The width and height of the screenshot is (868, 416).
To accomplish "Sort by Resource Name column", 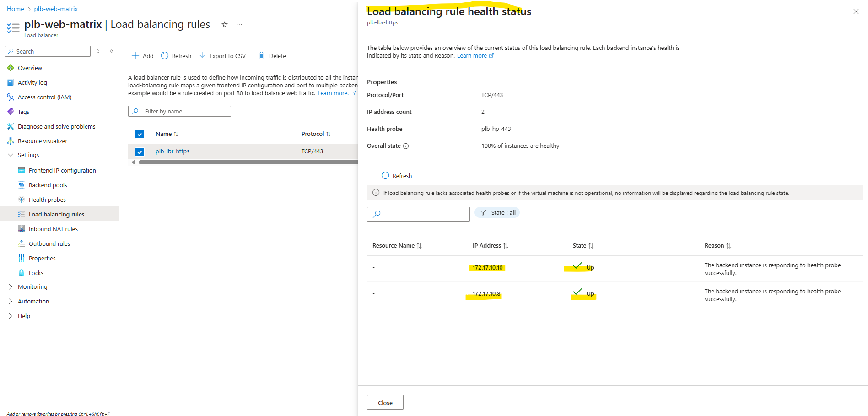I will (397, 246).
